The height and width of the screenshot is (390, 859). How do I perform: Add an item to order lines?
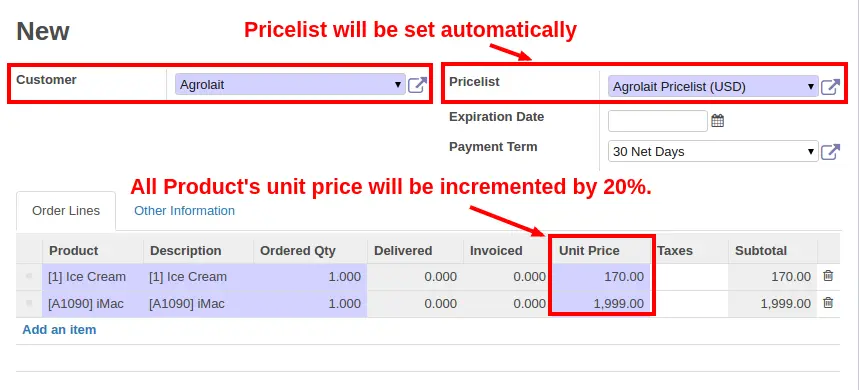pos(59,330)
